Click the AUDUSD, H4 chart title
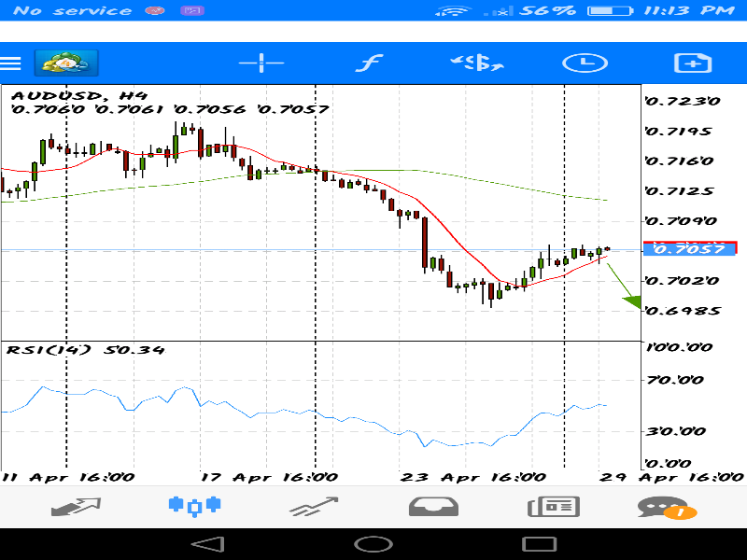This screenshot has width=747, height=560. [79, 96]
